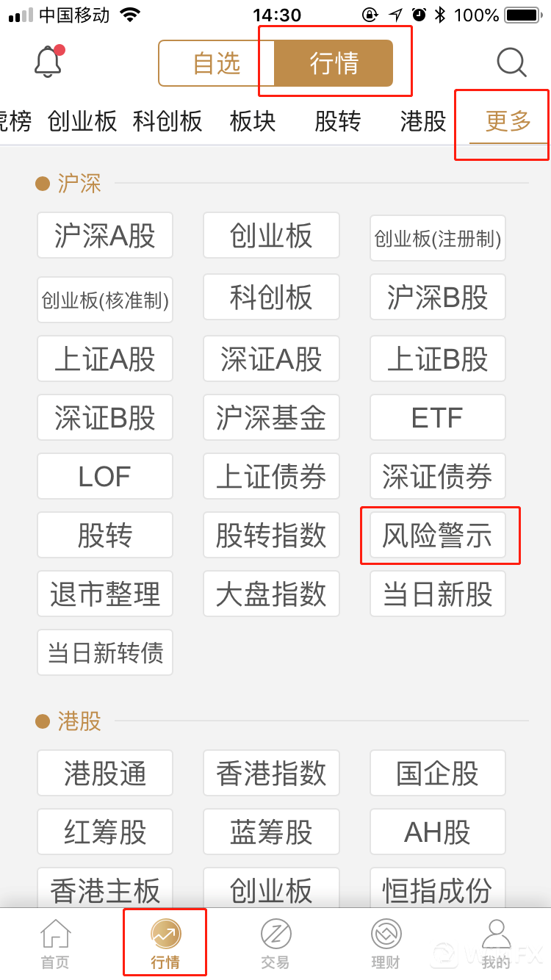This screenshot has width=551, height=980.
Task: Open the 行情 bottom navigation icon
Action: pyautogui.click(x=165, y=936)
